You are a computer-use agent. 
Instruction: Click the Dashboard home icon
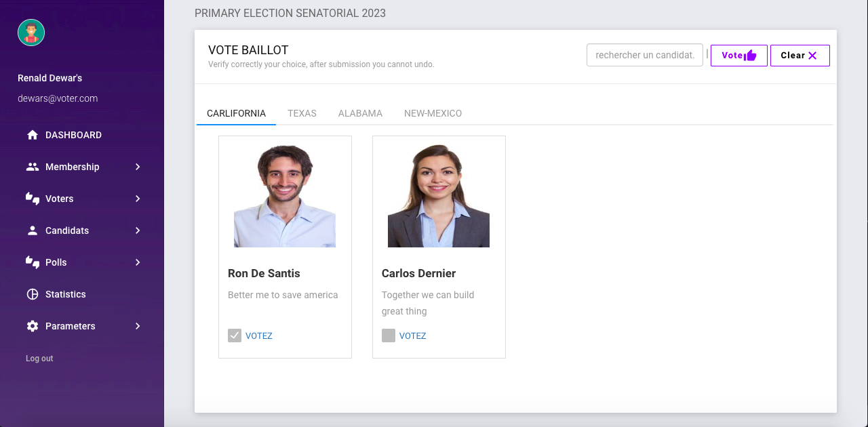pos(32,134)
